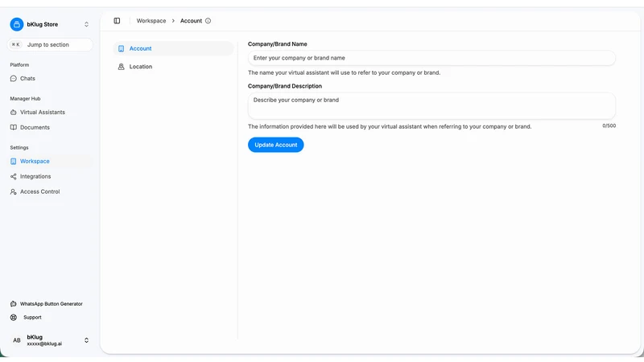Click the Update Account button
The width and height of the screenshot is (644, 362).
click(275, 145)
